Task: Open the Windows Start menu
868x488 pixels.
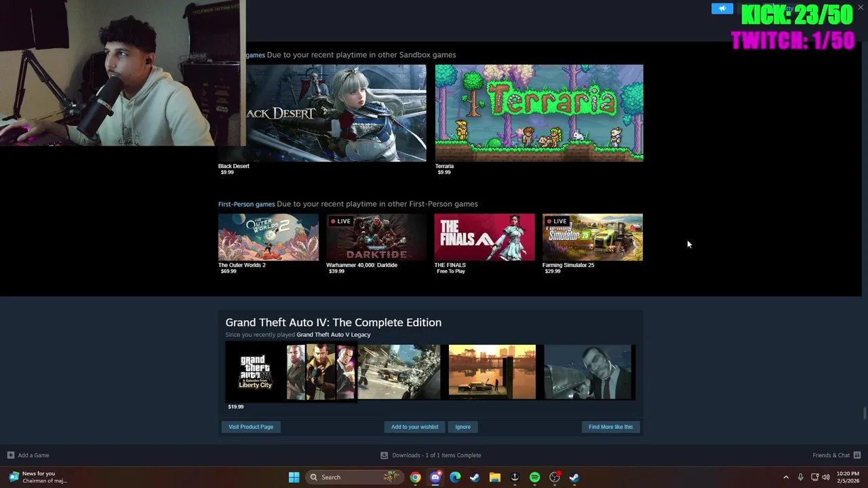Action: click(294, 477)
